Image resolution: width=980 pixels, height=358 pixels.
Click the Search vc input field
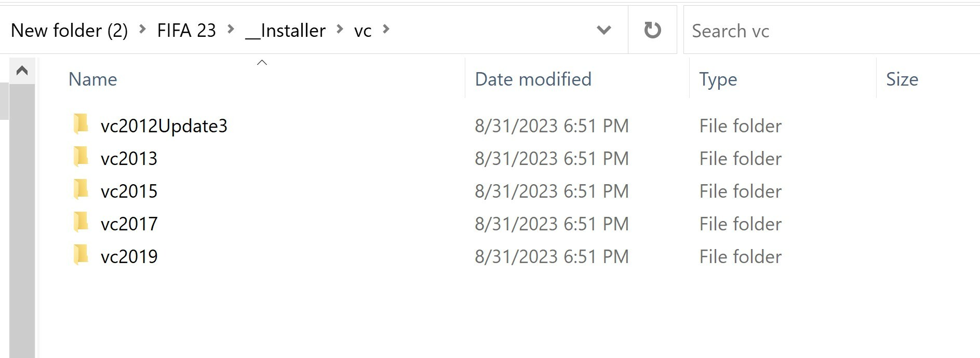(832, 30)
